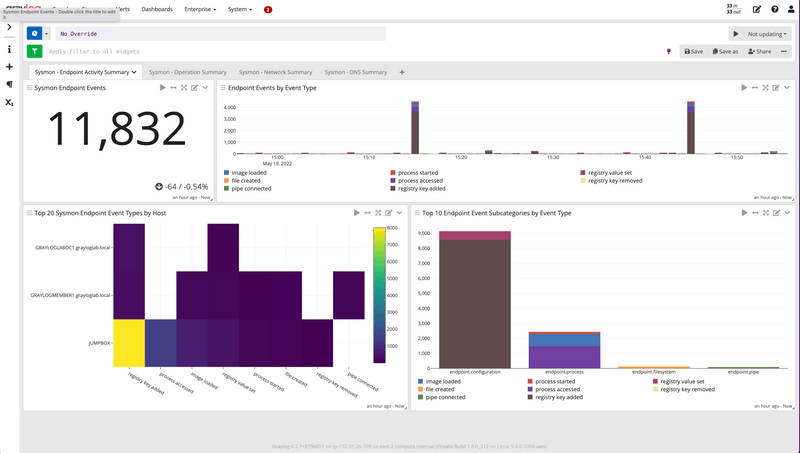Click the green filter search button
The width and height of the screenshot is (800, 453).
click(34, 51)
